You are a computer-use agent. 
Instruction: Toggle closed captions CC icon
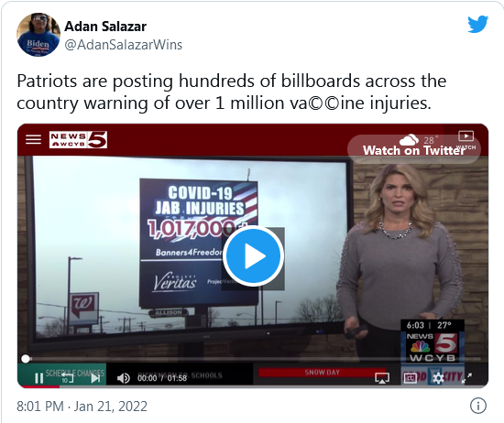411,378
